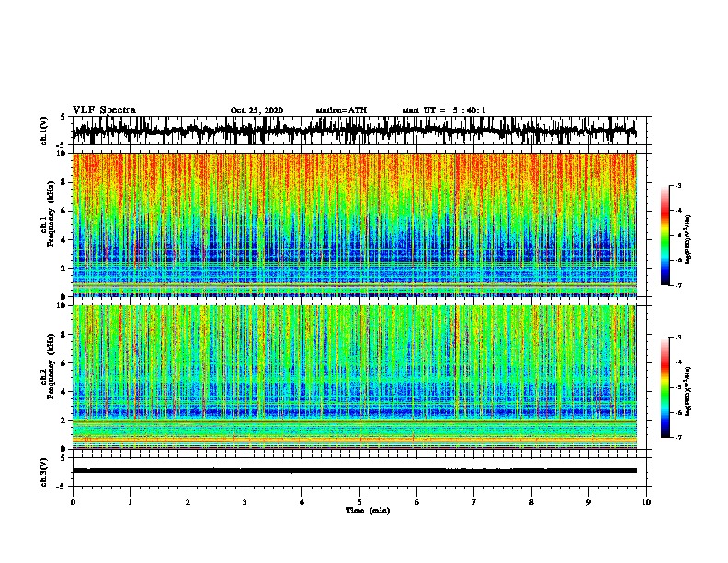Click time axis tick label 1

click(x=130, y=502)
